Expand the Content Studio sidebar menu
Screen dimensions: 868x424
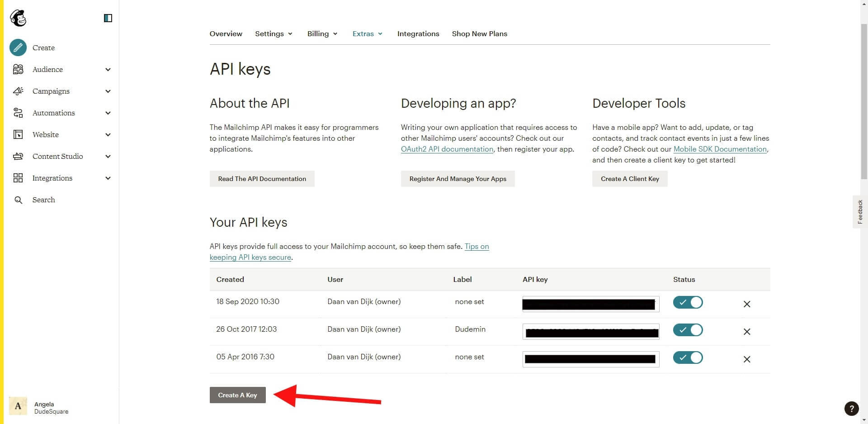[x=108, y=156]
